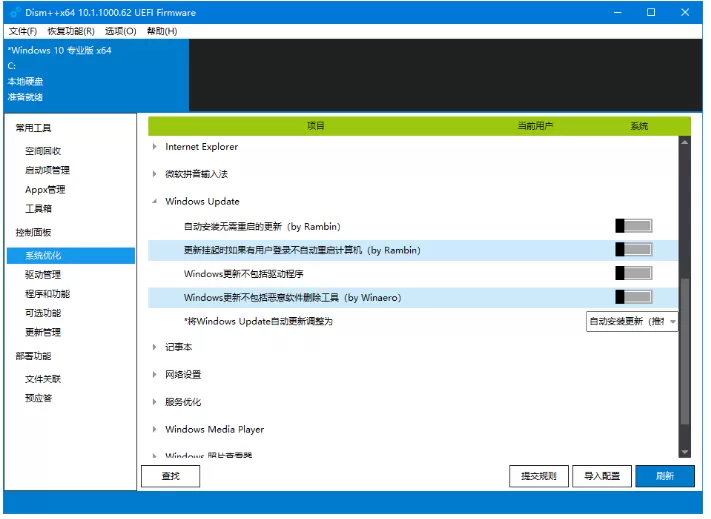Viewport: 711px width, 519px height.
Task: Click the 本地硬盘 text in image tile
Action: coord(25,82)
